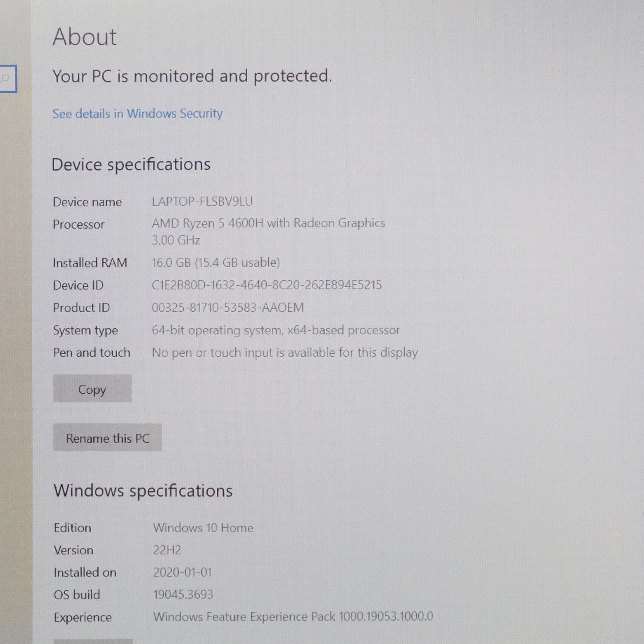Open See details in Windows Security link

[x=137, y=114]
